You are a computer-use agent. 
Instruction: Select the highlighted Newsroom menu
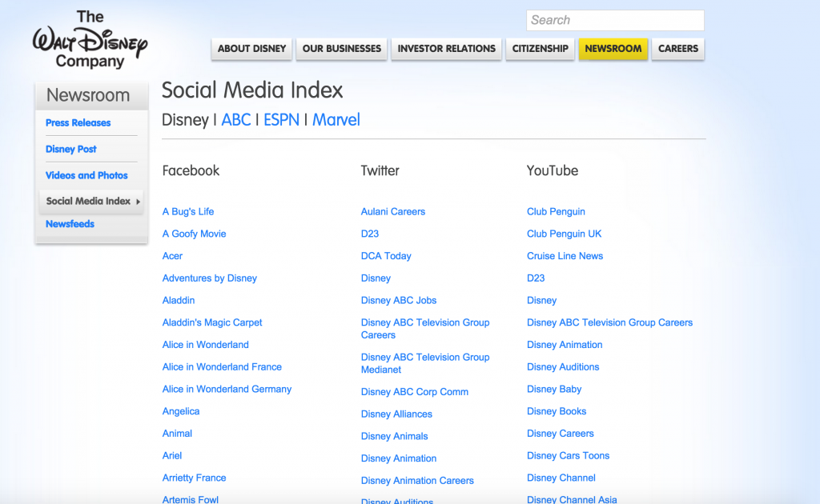pyautogui.click(x=613, y=49)
